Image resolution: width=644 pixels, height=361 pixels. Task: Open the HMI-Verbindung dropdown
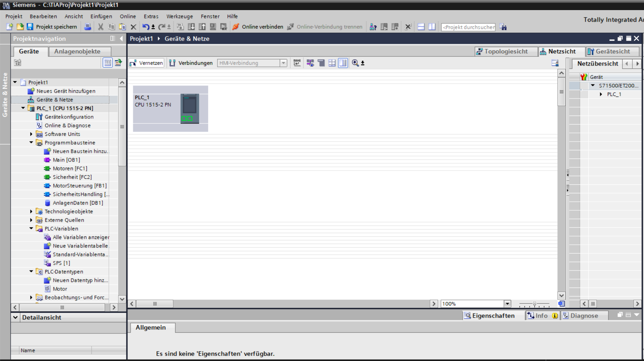point(283,63)
